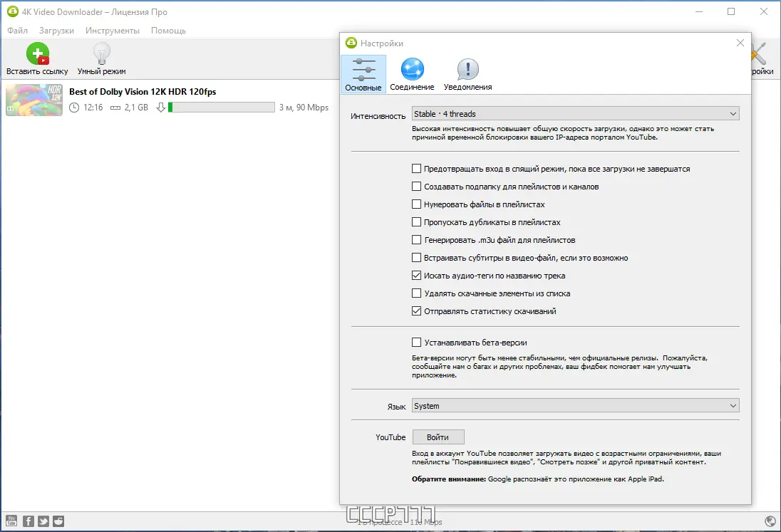Open the Интенсивность dropdown Stable 4 threads
This screenshot has width=781, height=532.
pyautogui.click(x=575, y=113)
